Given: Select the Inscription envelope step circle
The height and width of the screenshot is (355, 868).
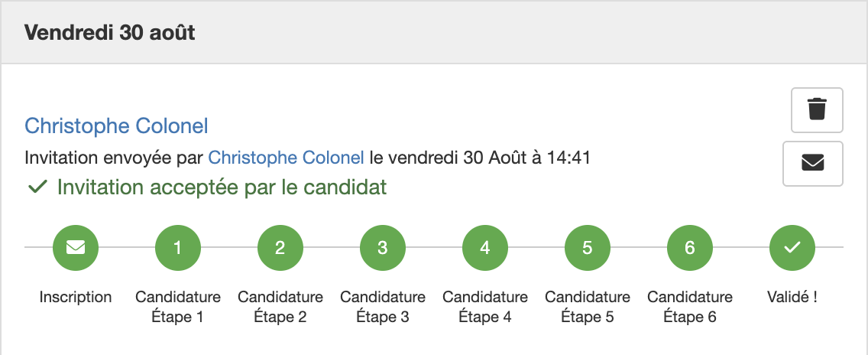Looking at the screenshot, I should coord(76,247).
